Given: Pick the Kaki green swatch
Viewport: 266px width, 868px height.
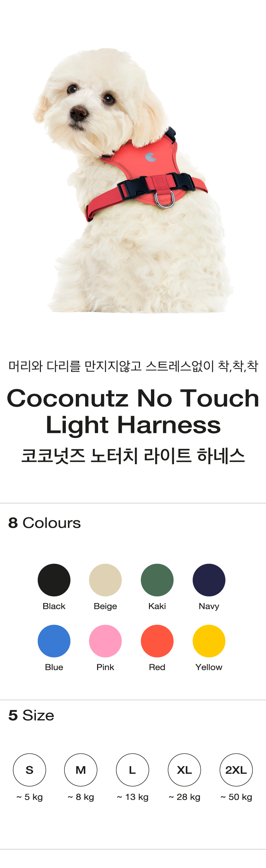Looking at the screenshot, I should (x=157, y=579).
